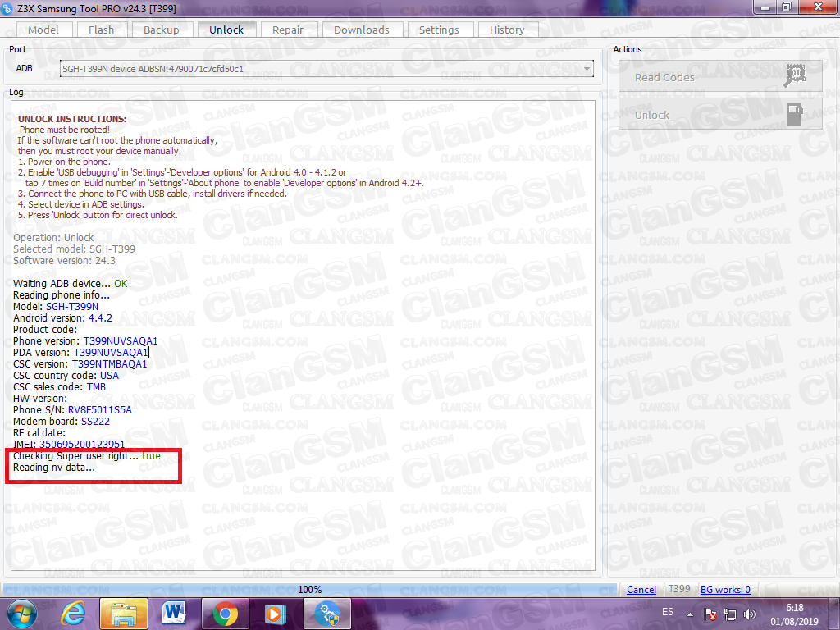This screenshot has width=840, height=630.
Task: Click the network connection tray icon
Action: click(x=729, y=614)
